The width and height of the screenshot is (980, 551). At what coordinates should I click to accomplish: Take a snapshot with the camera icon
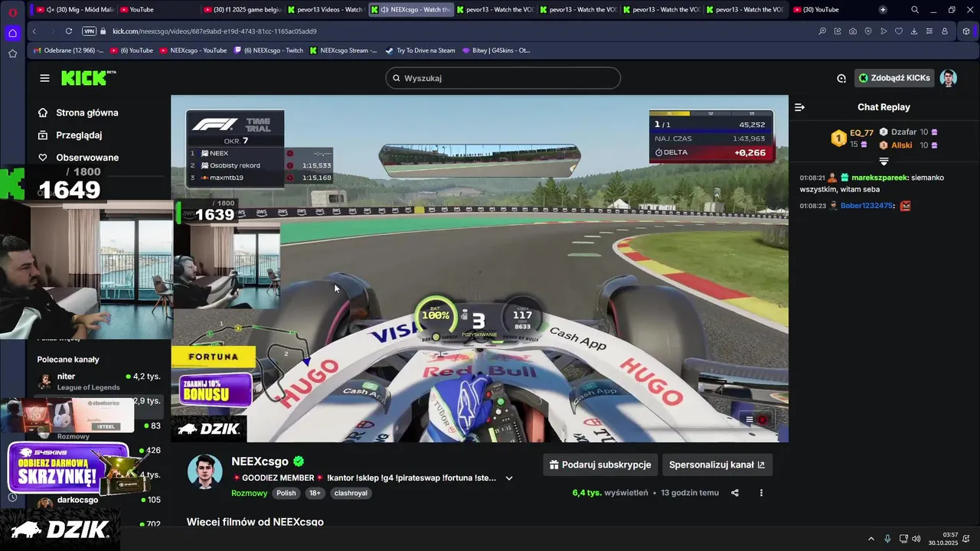853,31
